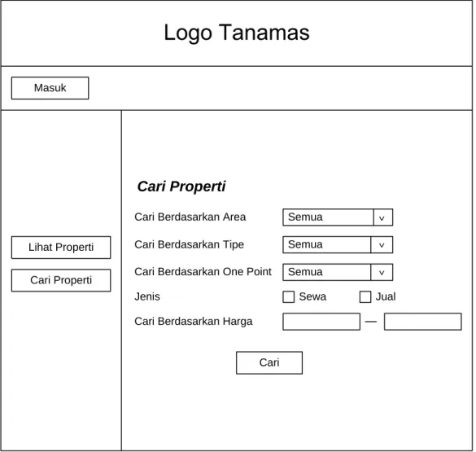
Task: Click the Jual checkbox label text
Action: tap(386, 296)
